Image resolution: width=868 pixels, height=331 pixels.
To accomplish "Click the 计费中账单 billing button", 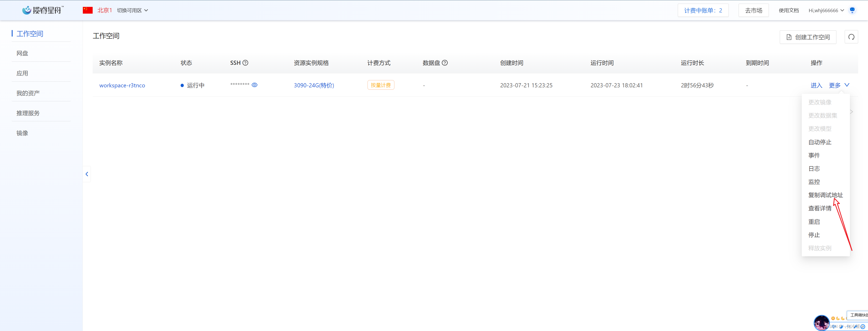I will tap(703, 10).
